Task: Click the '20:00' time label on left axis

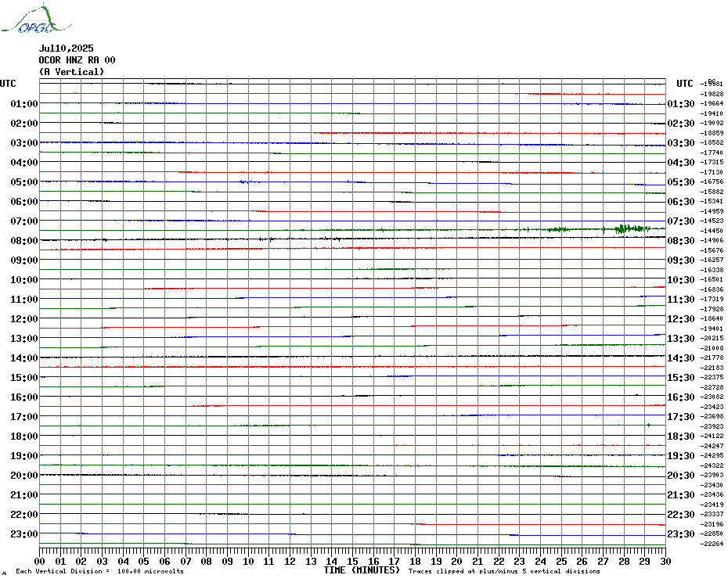Action: tap(24, 476)
